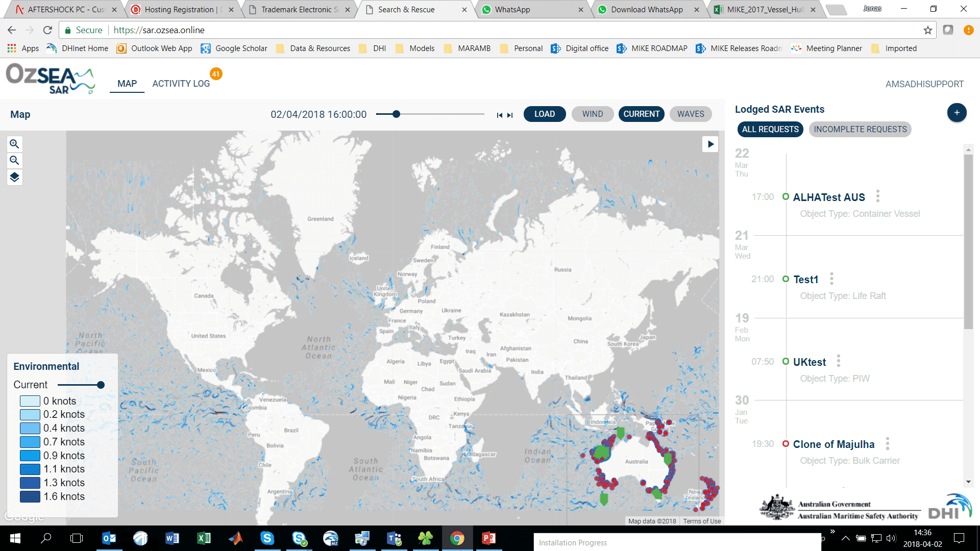Open Microsoft Teams from the taskbar
The width and height of the screenshot is (980, 551).
pos(394,538)
